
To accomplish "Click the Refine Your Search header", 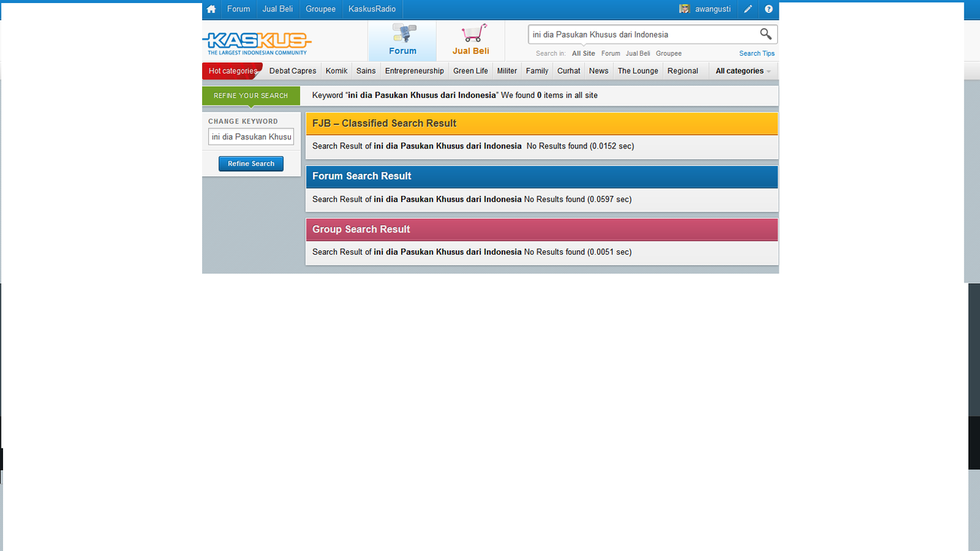I will point(251,96).
